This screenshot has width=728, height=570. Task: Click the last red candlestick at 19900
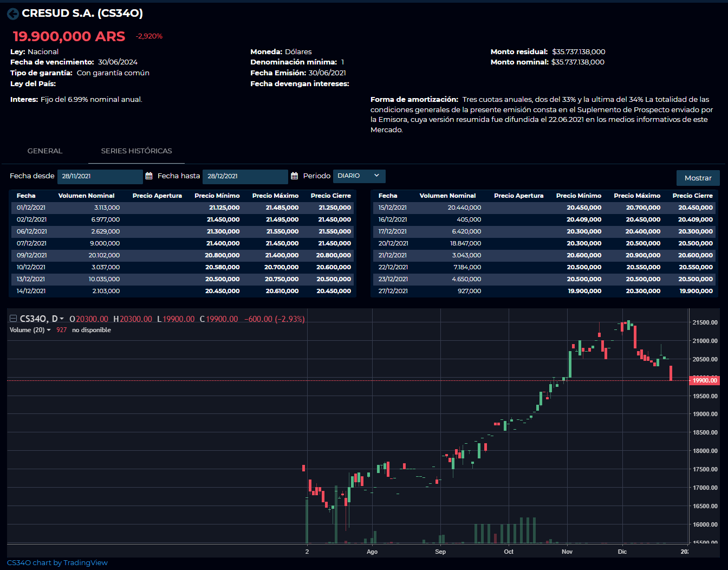click(671, 373)
